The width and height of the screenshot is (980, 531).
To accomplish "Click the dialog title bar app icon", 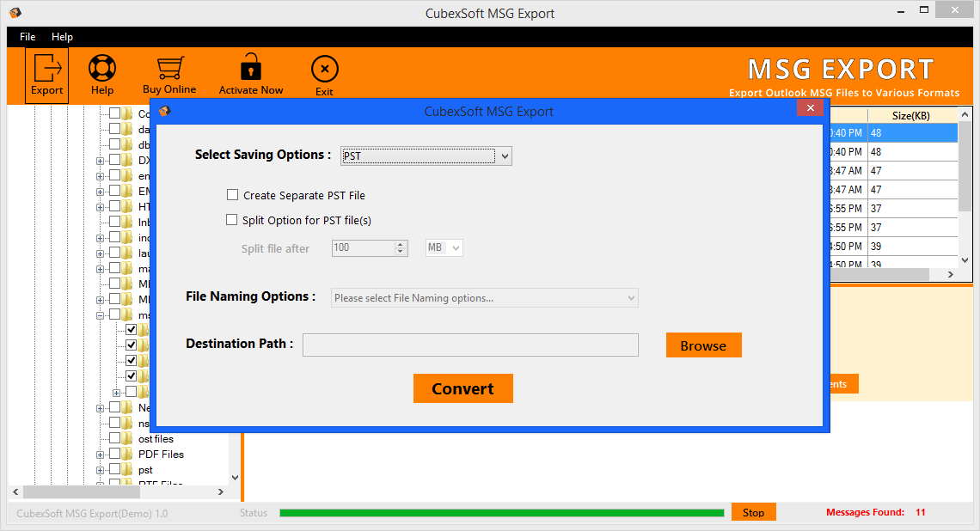I will [165, 111].
